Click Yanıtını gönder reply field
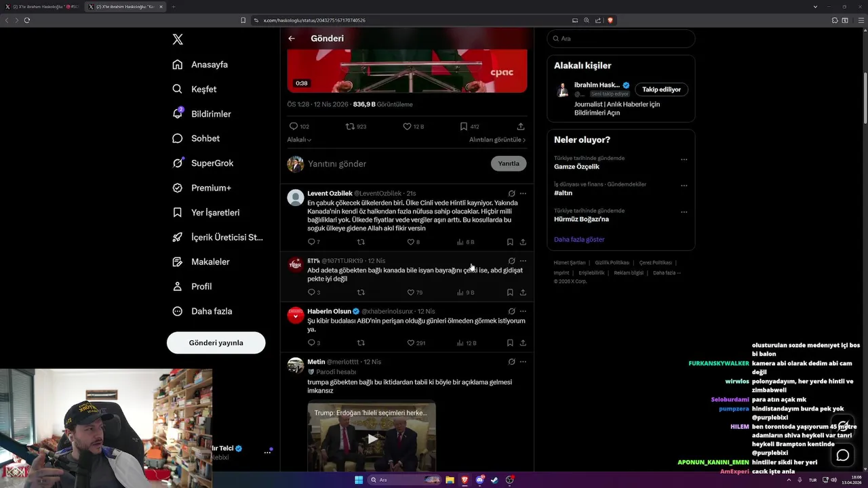The width and height of the screenshot is (868, 488). click(397, 163)
